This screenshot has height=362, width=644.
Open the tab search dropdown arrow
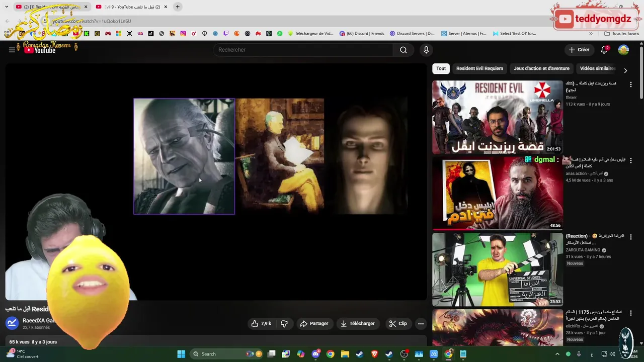click(x=7, y=7)
